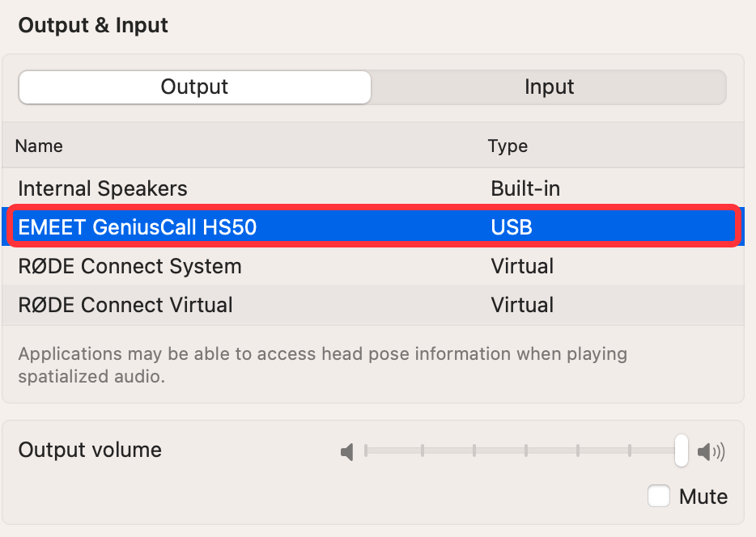Click the Output volume label

[x=90, y=450]
